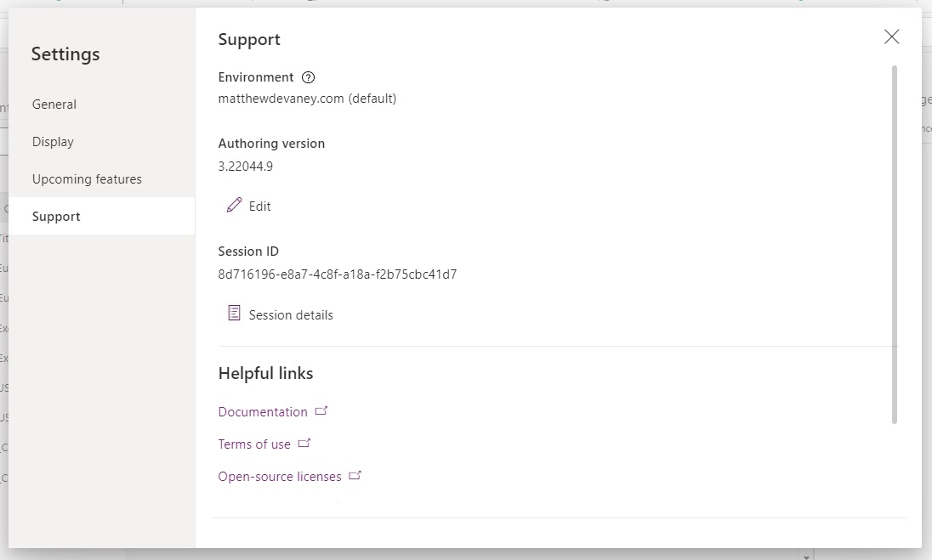Click the external-link icon after Documentation
Image resolution: width=932 pixels, height=560 pixels.
(321, 410)
